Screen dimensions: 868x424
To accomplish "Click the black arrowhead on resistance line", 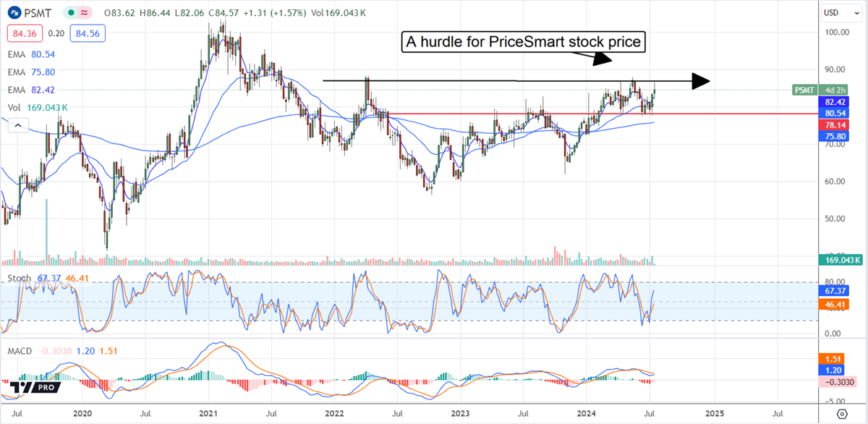I will [700, 80].
